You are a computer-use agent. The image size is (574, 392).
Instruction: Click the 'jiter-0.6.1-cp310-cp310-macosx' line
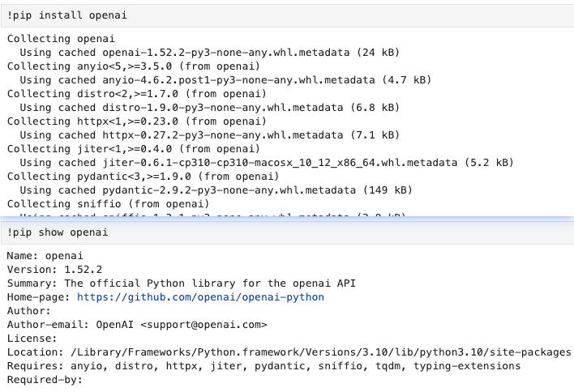point(267,162)
